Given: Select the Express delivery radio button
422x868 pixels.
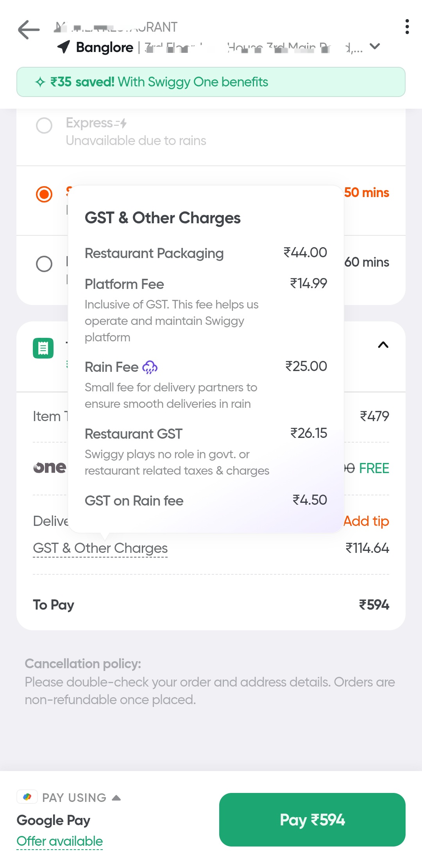Looking at the screenshot, I should tap(44, 126).
